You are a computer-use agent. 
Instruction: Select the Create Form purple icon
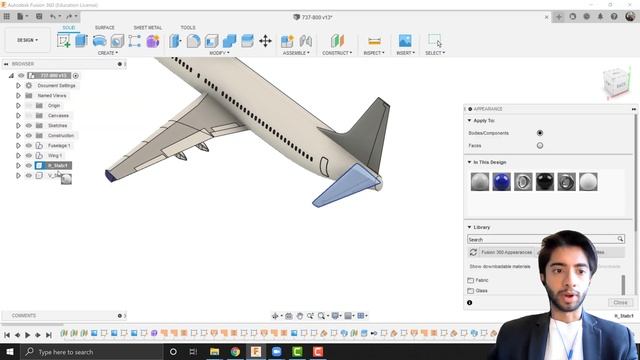[153, 41]
